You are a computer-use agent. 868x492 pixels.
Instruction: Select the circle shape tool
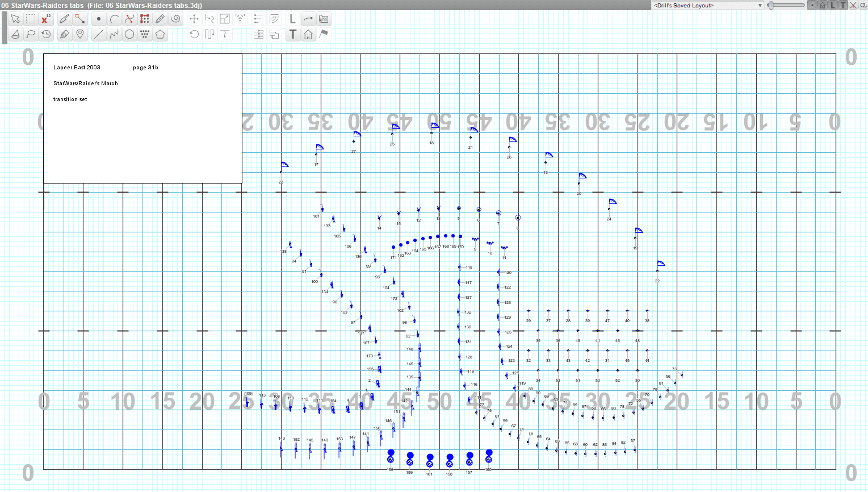129,35
